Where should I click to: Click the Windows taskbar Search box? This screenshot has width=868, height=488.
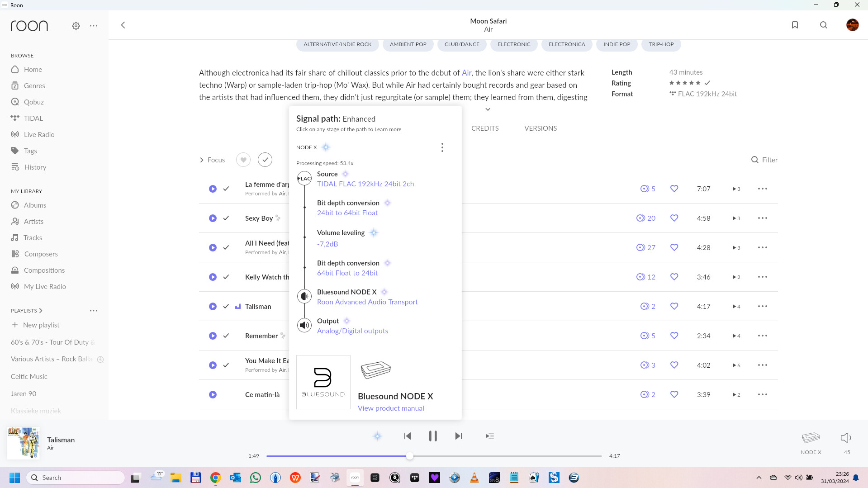point(76,478)
